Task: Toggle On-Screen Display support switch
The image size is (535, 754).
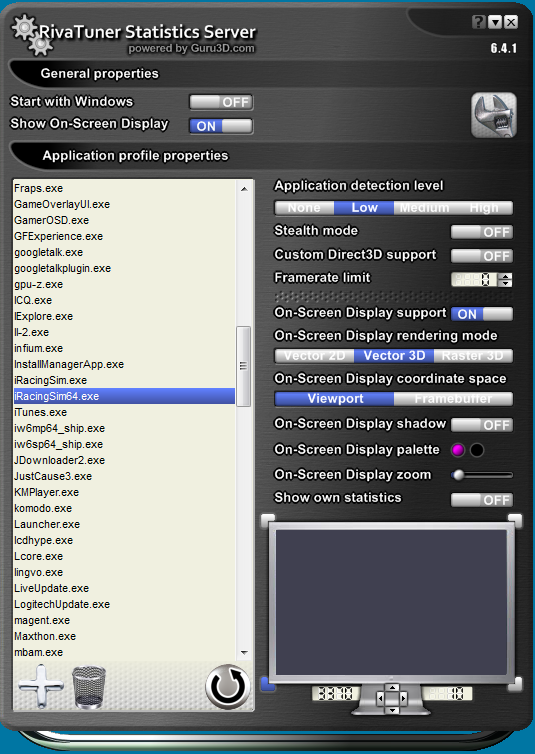Action: (x=482, y=314)
